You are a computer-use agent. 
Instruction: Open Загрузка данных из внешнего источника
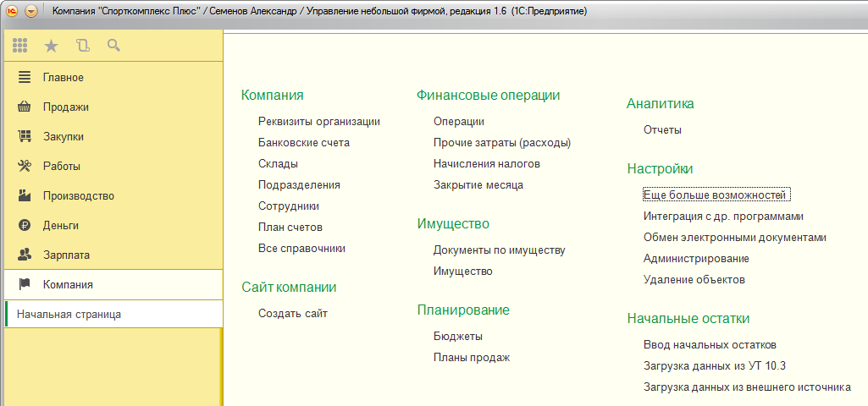tap(747, 387)
